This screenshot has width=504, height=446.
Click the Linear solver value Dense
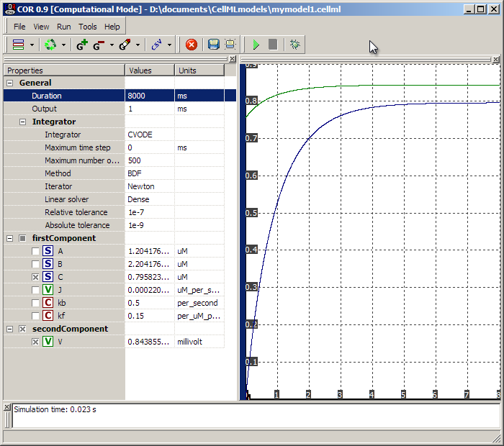pos(150,199)
